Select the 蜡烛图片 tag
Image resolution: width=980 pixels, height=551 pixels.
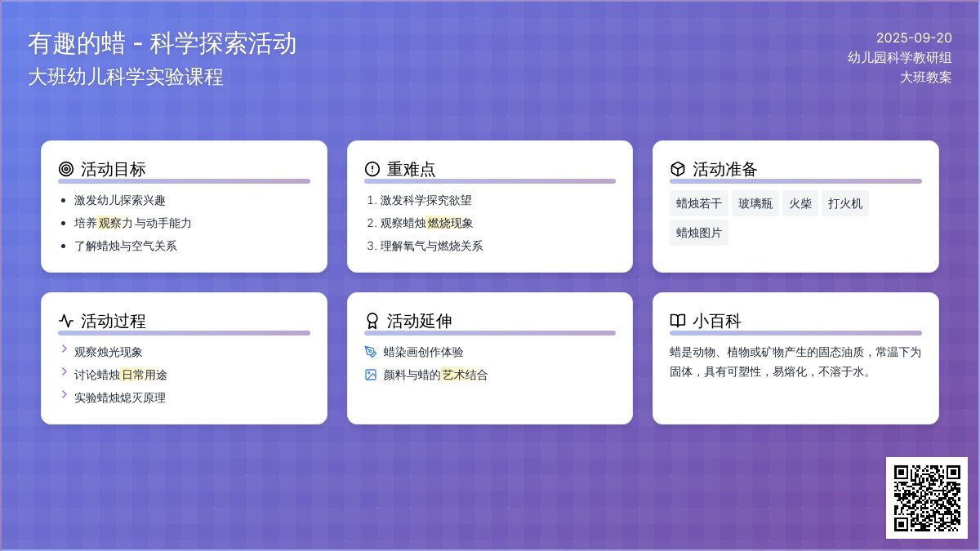click(x=699, y=233)
